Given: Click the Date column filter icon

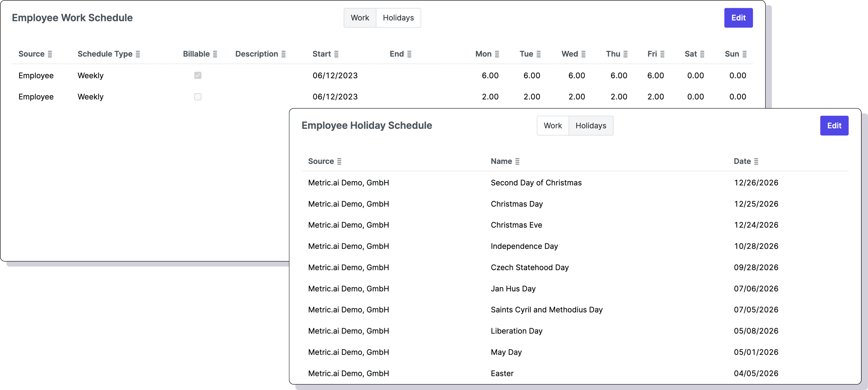Looking at the screenshot, I should point(757,161).
